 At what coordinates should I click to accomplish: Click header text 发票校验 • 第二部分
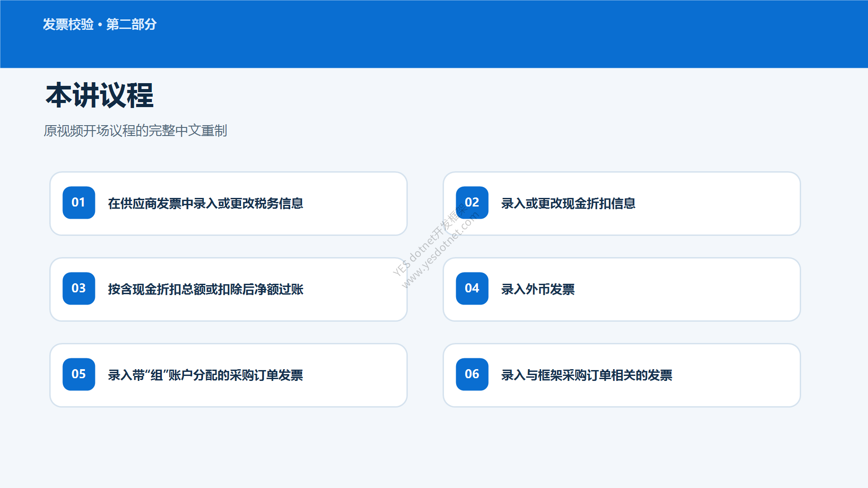pos(99,24)
